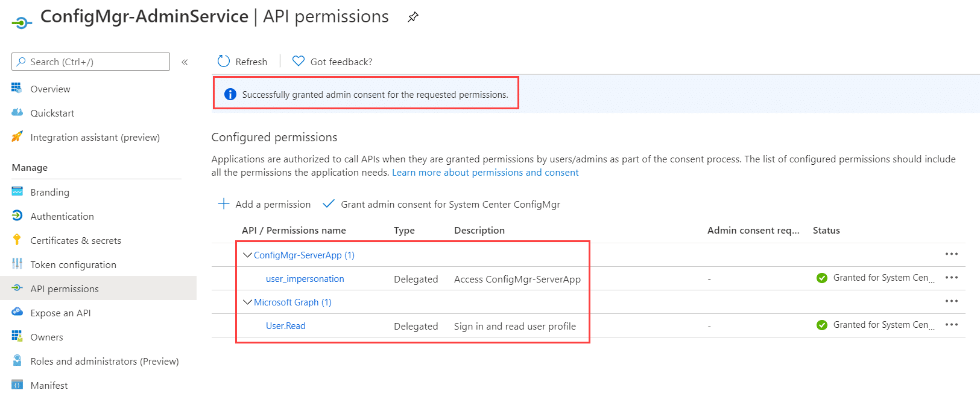Click the pin icon beside the page title

(x=413, y=16)
